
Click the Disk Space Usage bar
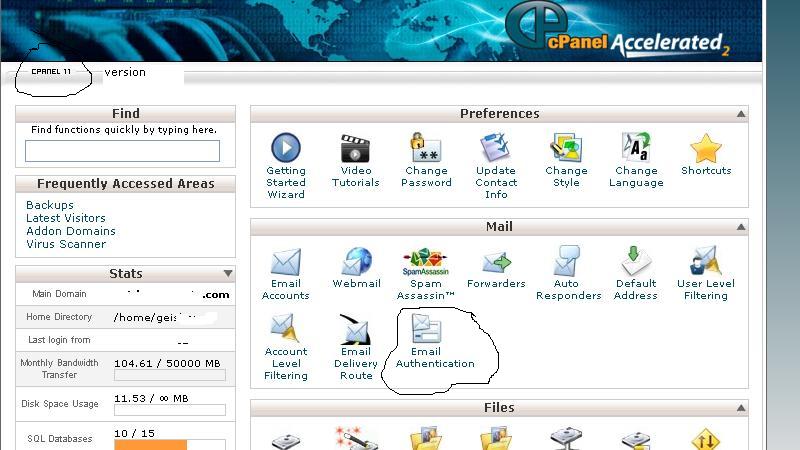click(170, 410)
